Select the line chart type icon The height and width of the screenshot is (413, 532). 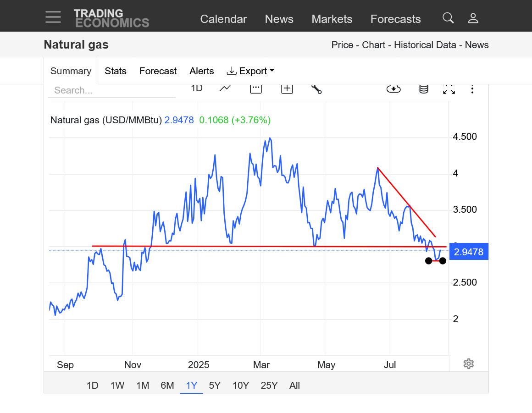click(225, 88)
